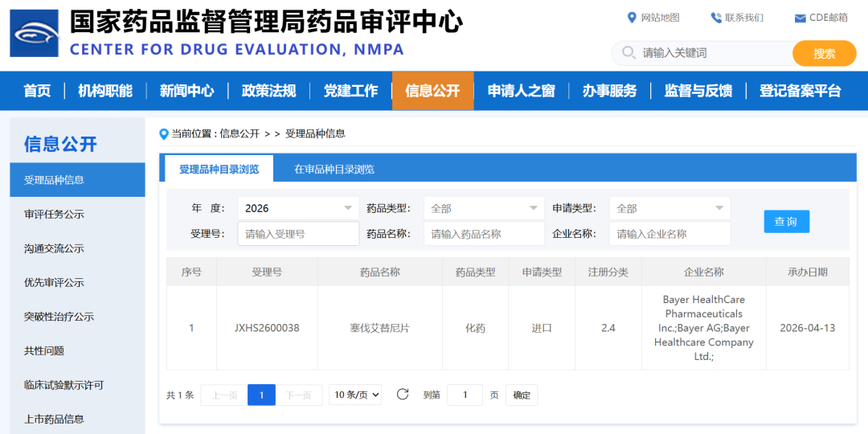Open the 新闻中心 menu item
The image size is (868, 434).
[186, 91]
